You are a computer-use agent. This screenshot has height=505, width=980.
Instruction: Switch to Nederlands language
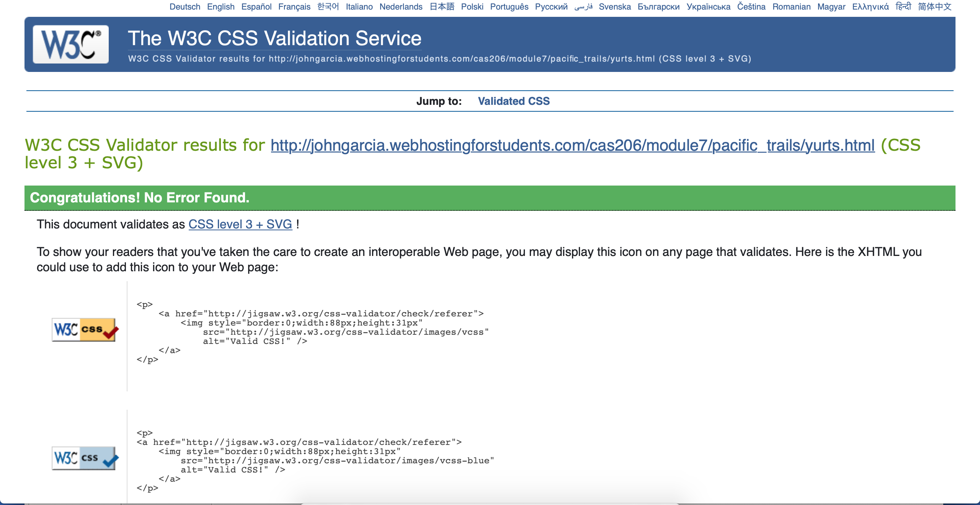tap(401, 7)
